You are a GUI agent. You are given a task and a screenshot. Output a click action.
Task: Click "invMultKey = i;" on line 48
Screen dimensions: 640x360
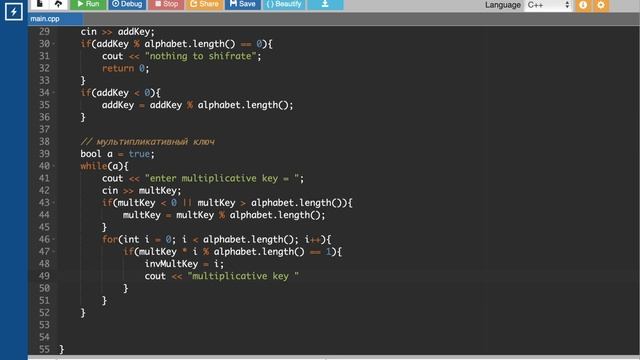[x=184, y=264]
